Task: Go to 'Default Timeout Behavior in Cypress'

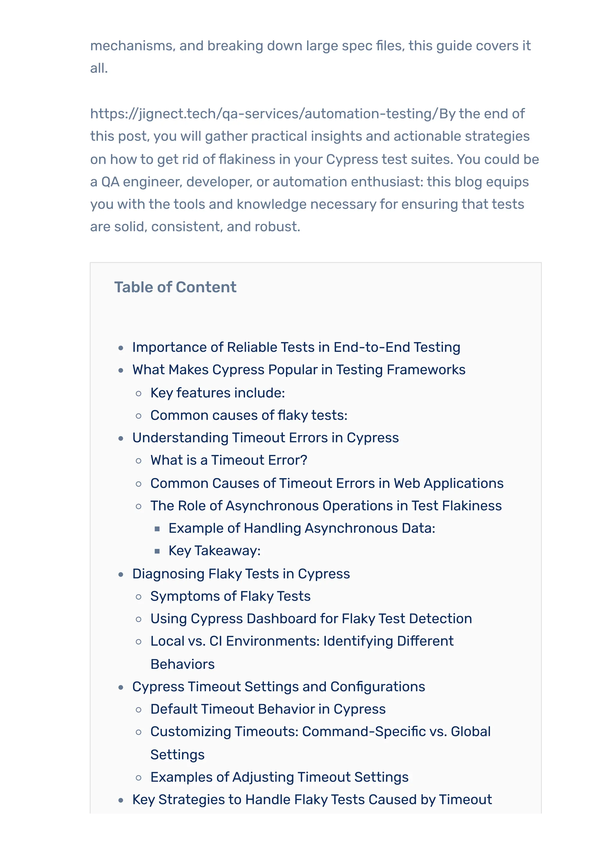Action: tap(268, 709)
